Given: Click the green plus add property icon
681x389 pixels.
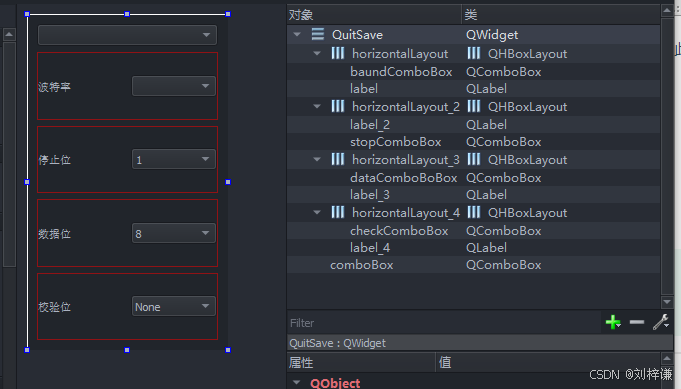Looking at the screenshot, I should pyautogui.click(x=613, y=322).
